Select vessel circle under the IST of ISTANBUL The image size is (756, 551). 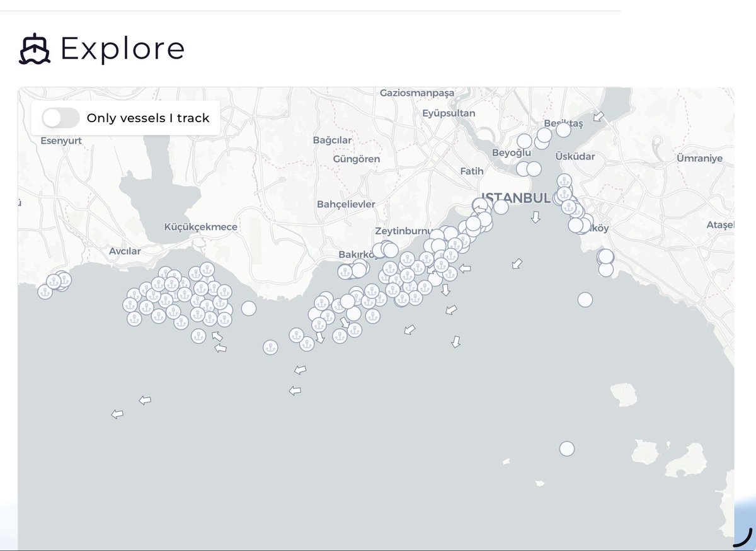tap(501, 207)
